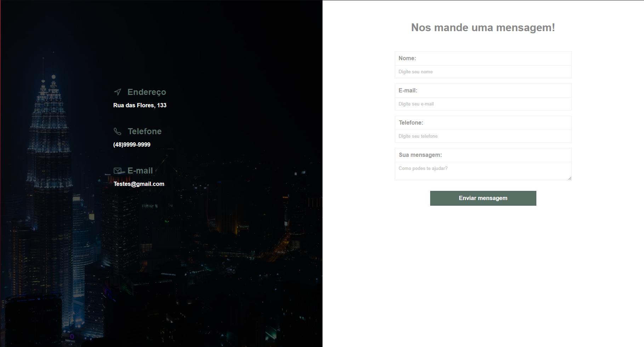Click the E-mail heading on dark panel
The image size is (644, 347).
click(140, 170)
